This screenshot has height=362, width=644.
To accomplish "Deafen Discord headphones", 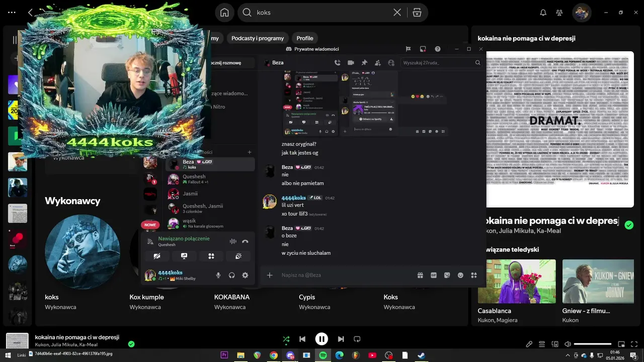I will pyautogui.click(x=232, y=275).
